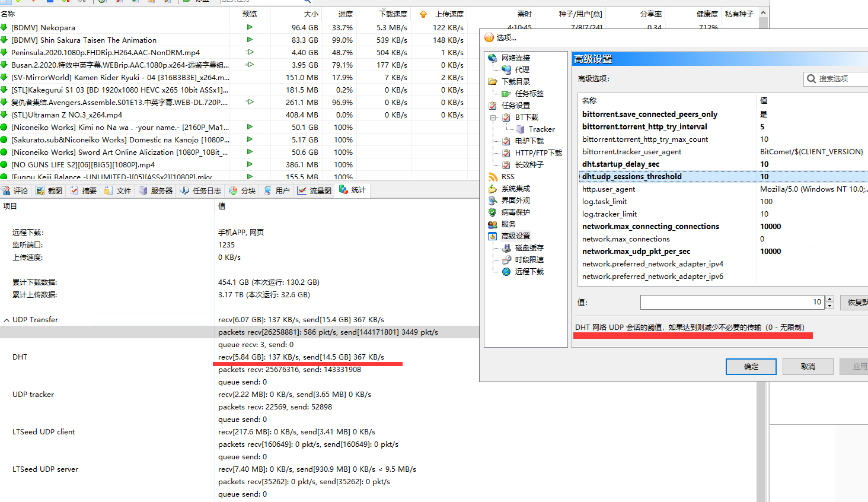Select the network.max_udp_pkt_per_sec option row

723,251
